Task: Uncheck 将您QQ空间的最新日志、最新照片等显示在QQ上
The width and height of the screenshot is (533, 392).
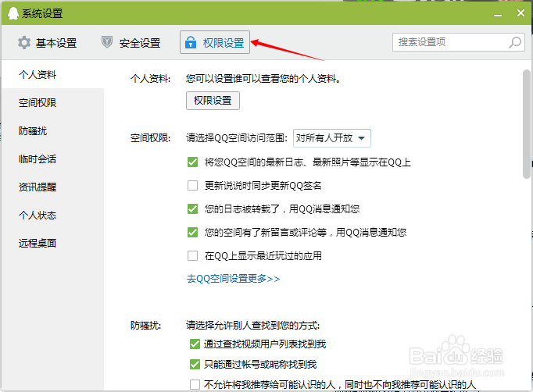Action: 192,162
